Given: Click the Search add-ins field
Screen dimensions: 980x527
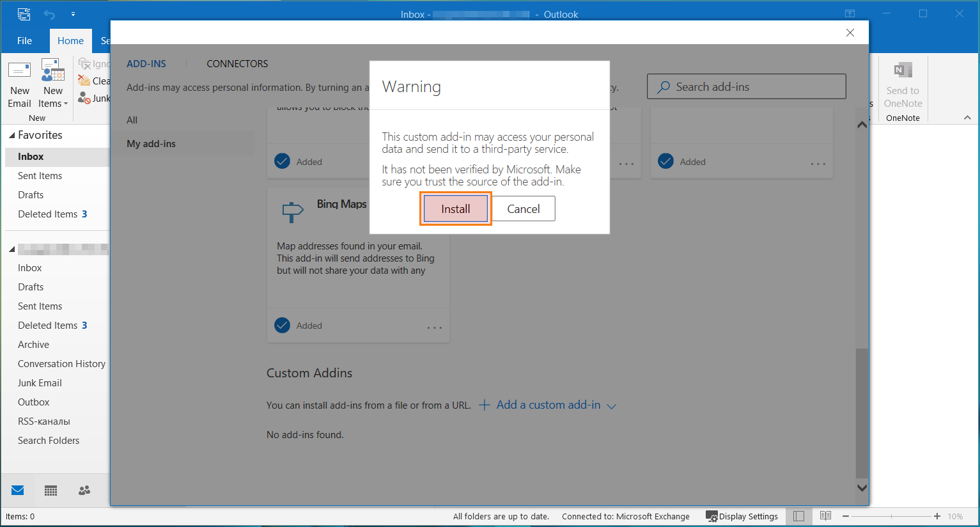Looking at the screenshot, I should coord(746,87).
